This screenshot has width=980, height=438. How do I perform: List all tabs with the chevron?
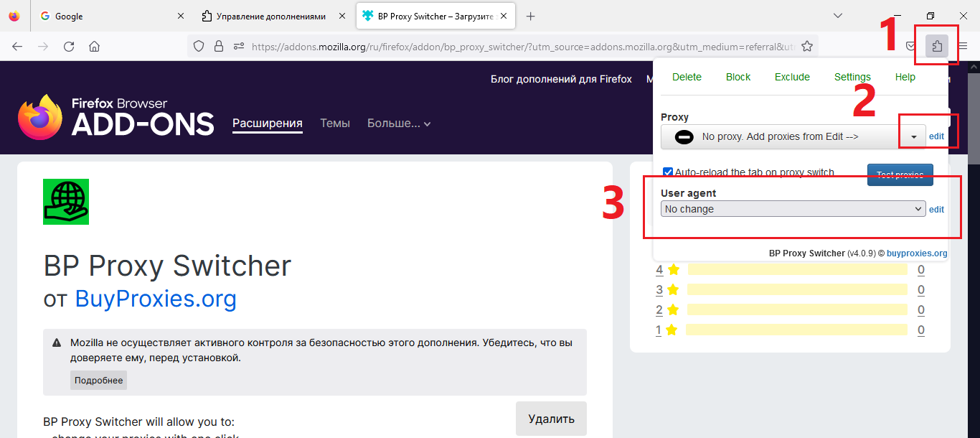click(x=838, y=16)
